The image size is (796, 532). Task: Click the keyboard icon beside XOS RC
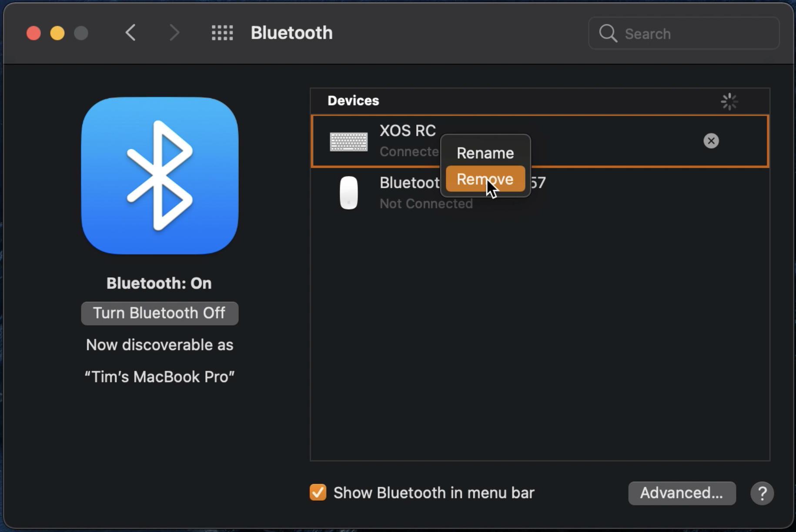click(348, 141)
